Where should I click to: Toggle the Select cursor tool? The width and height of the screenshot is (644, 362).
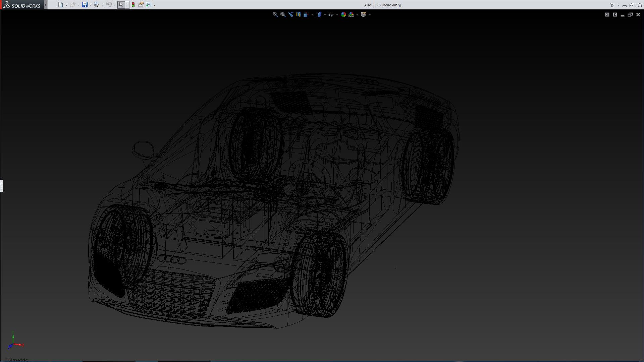(121, 5)
